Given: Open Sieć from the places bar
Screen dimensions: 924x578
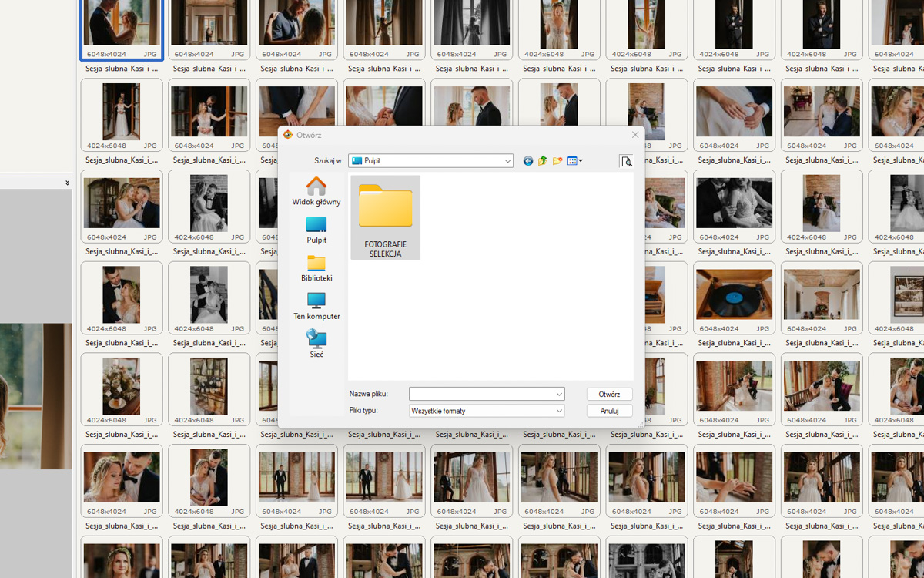Looking at the screenshot, I should [316, 344].
